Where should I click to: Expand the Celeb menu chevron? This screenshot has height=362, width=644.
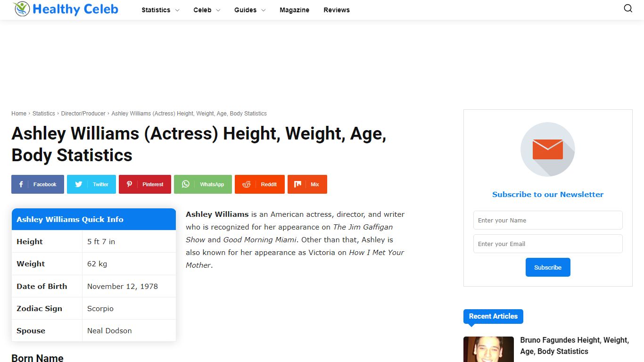click(218, 10)
